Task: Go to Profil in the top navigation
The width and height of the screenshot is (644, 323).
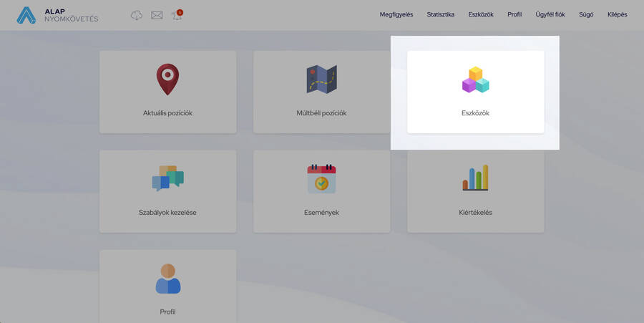Action: tap(514, 14)
